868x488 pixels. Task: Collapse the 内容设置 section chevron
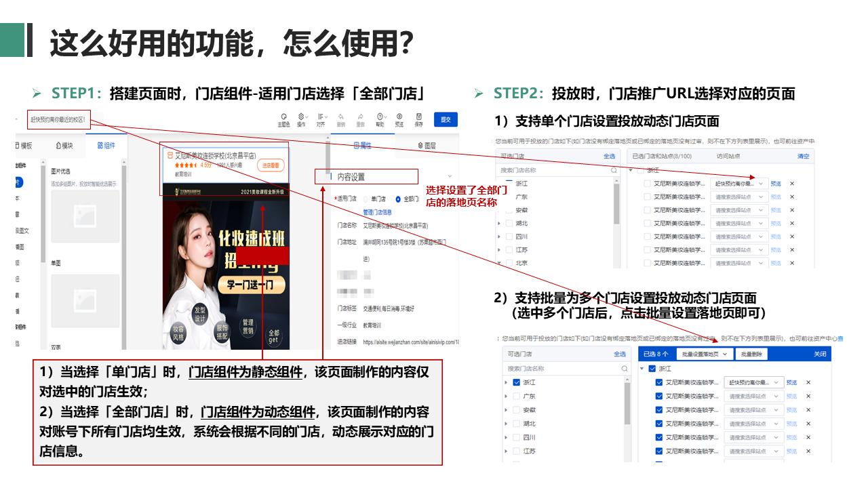[450, 177]
